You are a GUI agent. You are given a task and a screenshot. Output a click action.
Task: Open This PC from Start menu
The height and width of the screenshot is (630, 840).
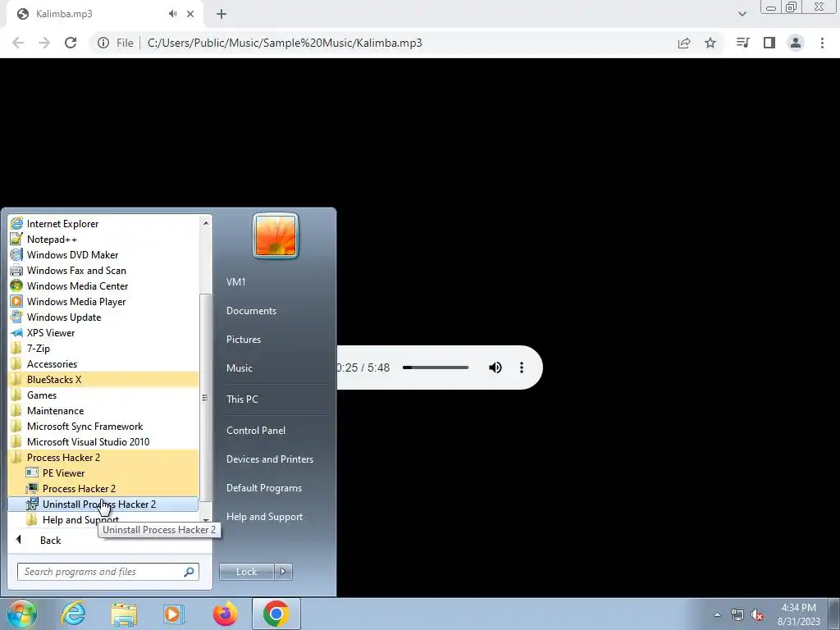pos(242,399)
